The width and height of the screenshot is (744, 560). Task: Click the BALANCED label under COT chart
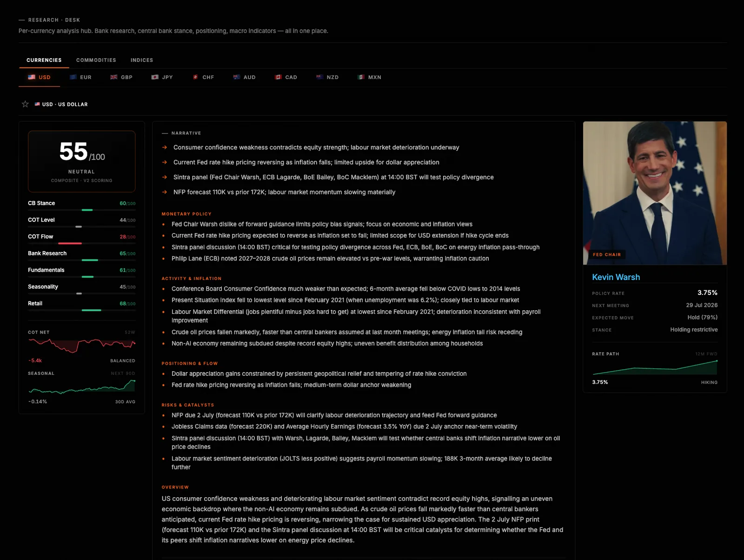tap(123, 361)
